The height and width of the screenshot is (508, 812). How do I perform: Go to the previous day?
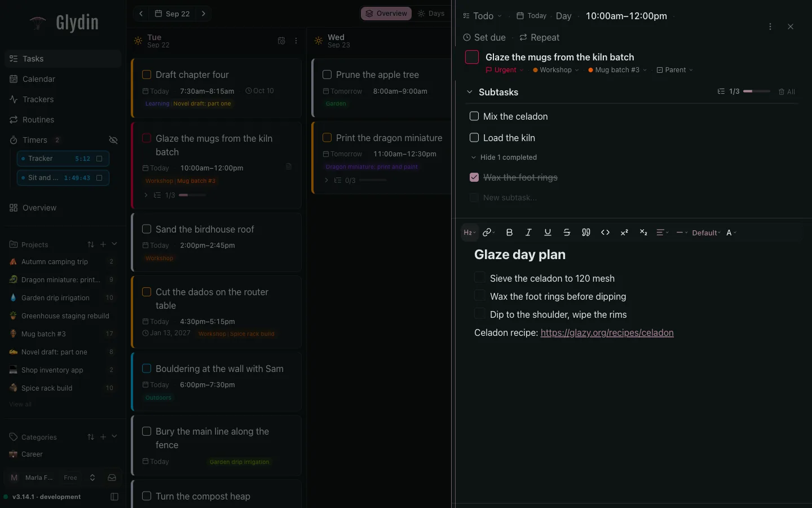click(x=141, y=14)
